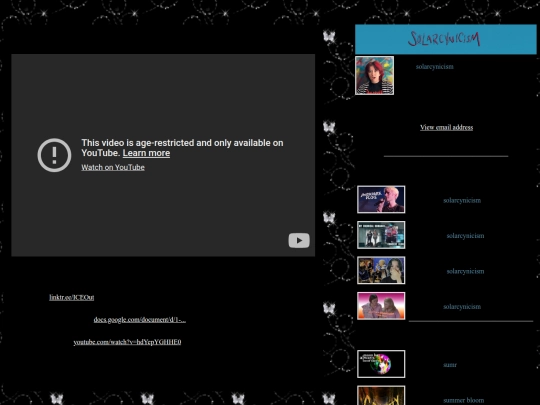Click the solarcynicism name beside the avatar

click(435, 67)
